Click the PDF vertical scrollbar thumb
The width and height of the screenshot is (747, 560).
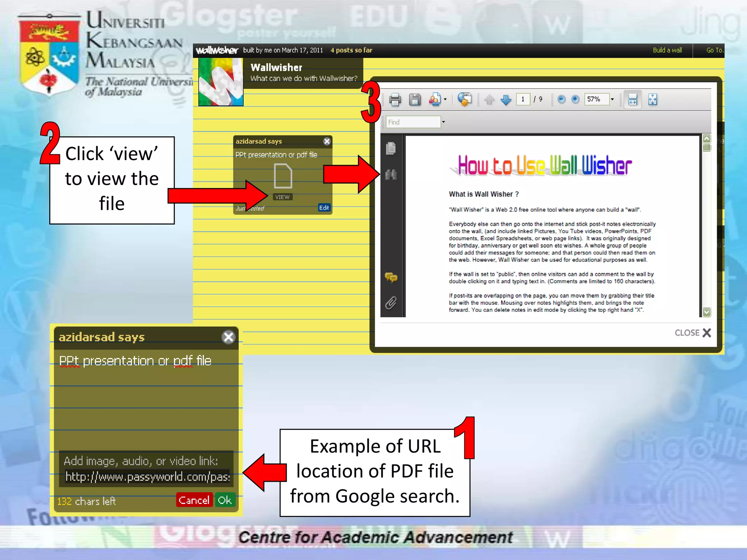(x=707, y=147)
